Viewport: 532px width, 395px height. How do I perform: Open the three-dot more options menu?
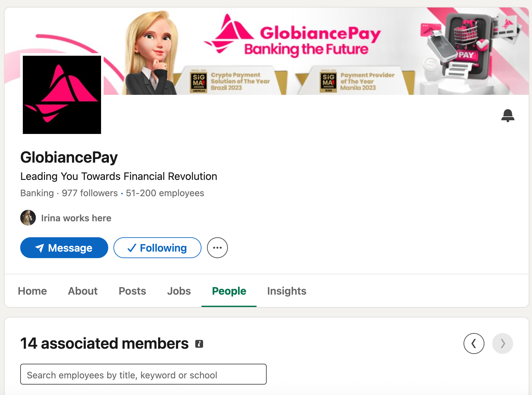click(x=217, y=248)
